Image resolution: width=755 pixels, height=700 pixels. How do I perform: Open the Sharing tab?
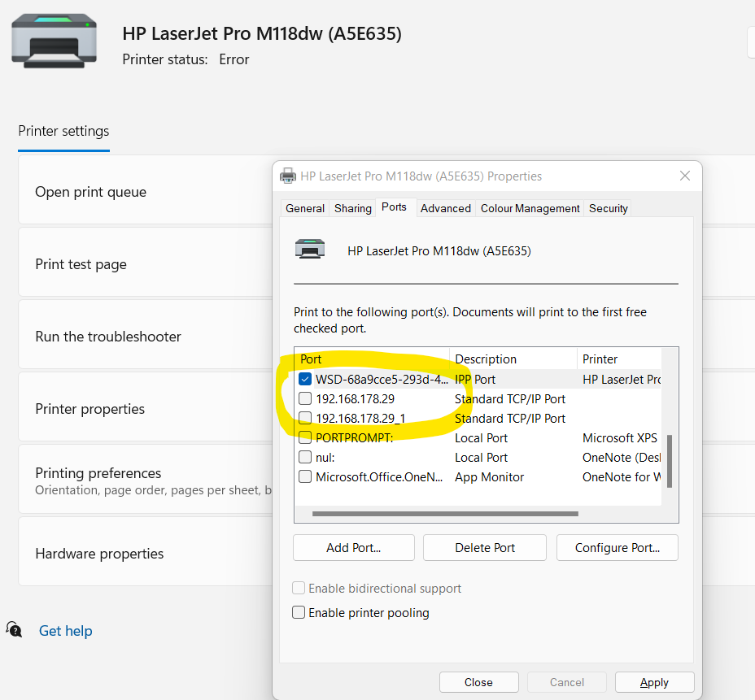point(352,208)
